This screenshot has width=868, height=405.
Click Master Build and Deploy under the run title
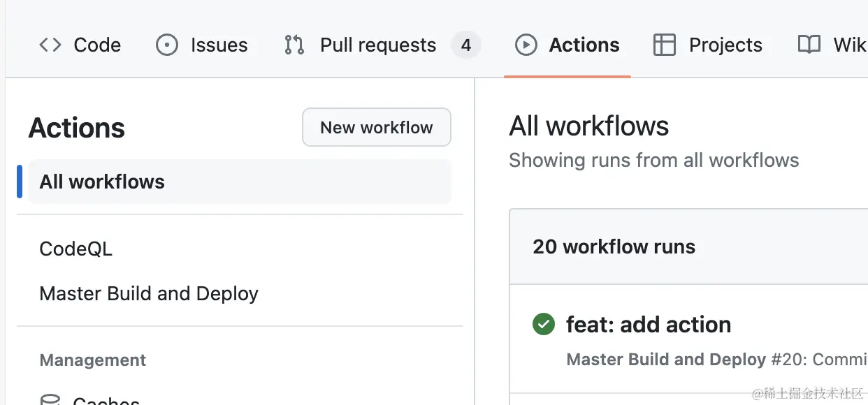click(666, 360)
